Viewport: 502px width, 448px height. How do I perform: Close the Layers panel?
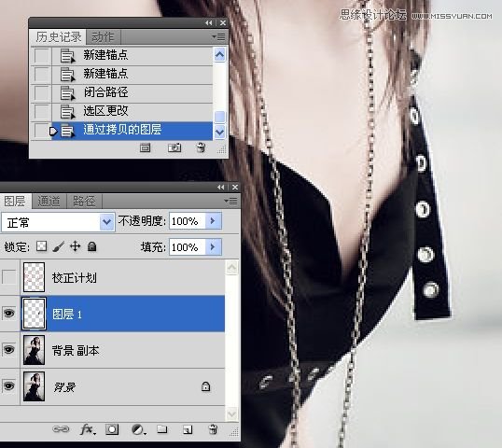click(x=235, y=187)
